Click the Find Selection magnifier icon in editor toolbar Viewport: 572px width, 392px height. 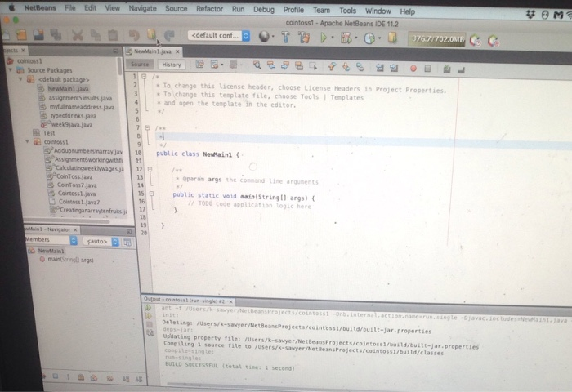257,65
